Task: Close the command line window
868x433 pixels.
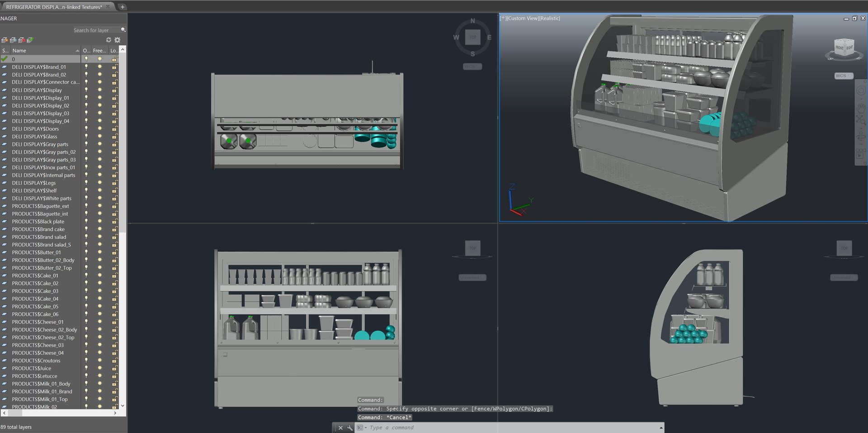Action: pyautogui.click(x=341, y=428)
